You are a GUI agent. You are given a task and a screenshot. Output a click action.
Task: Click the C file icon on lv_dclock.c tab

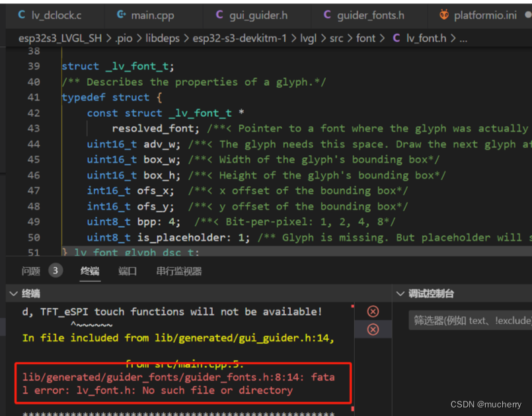(21, 15)
